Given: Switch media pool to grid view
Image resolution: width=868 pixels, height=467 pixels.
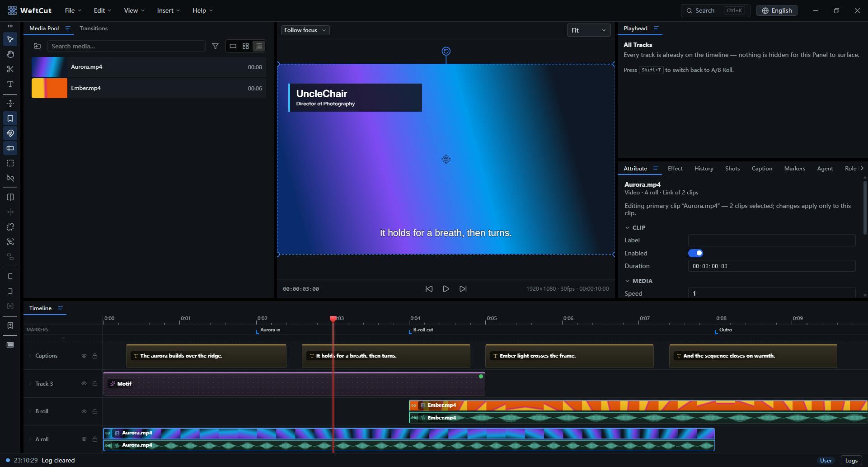Looking at the screenshot, I should [245, 46].
